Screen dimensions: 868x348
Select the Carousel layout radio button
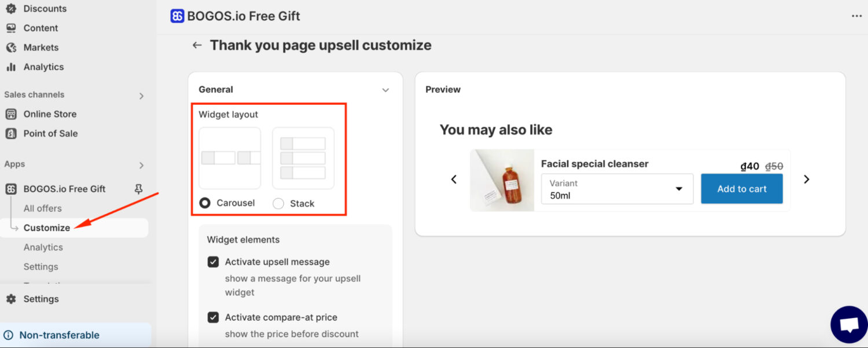pos(205,203)
